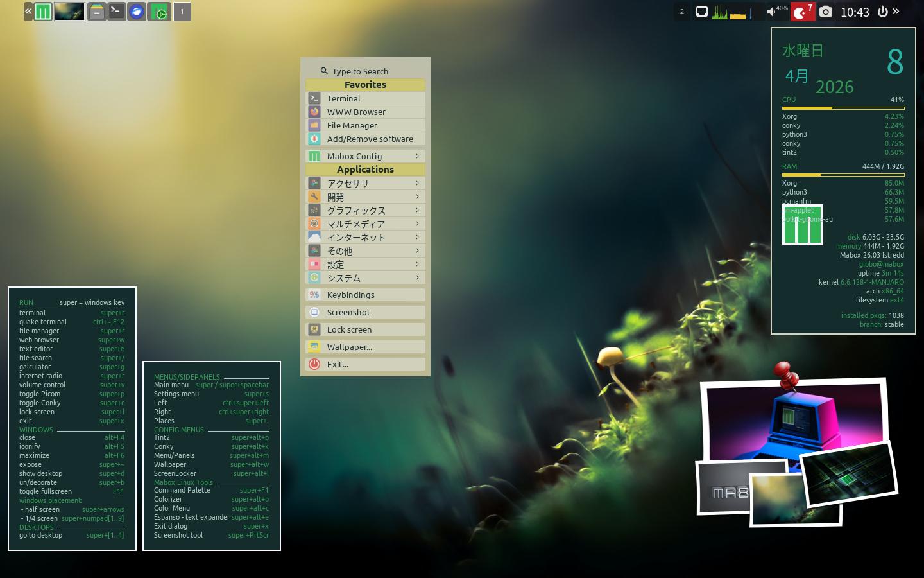Click the pamac updates icon showing 7
Image resolution: width=924 pixels, height=578 pixels.
click(801, 12)
